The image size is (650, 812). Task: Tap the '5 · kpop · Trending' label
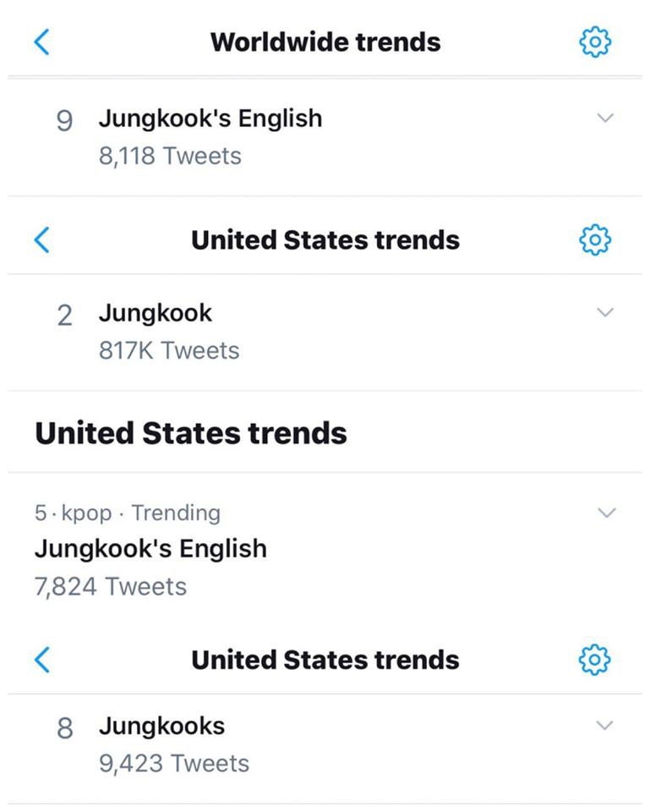128,513
